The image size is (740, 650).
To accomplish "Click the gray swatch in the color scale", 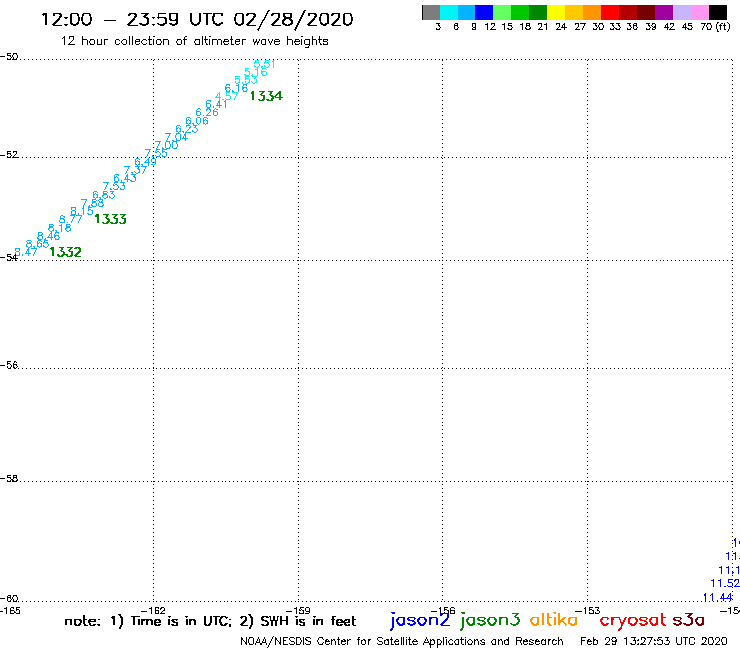I will tap(431, 12).
